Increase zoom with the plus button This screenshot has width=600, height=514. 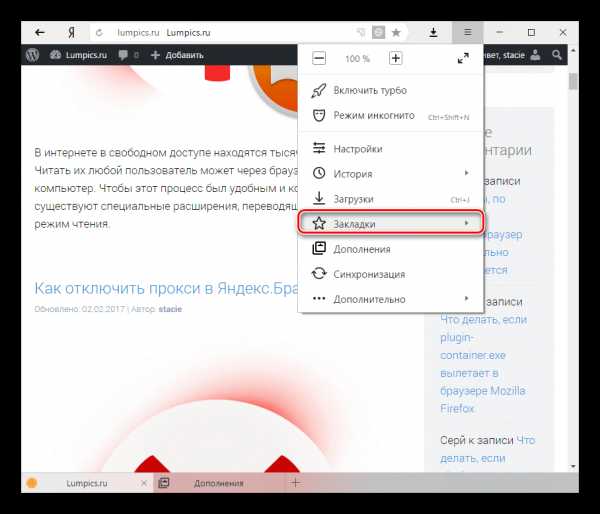[x=396, y=59]
